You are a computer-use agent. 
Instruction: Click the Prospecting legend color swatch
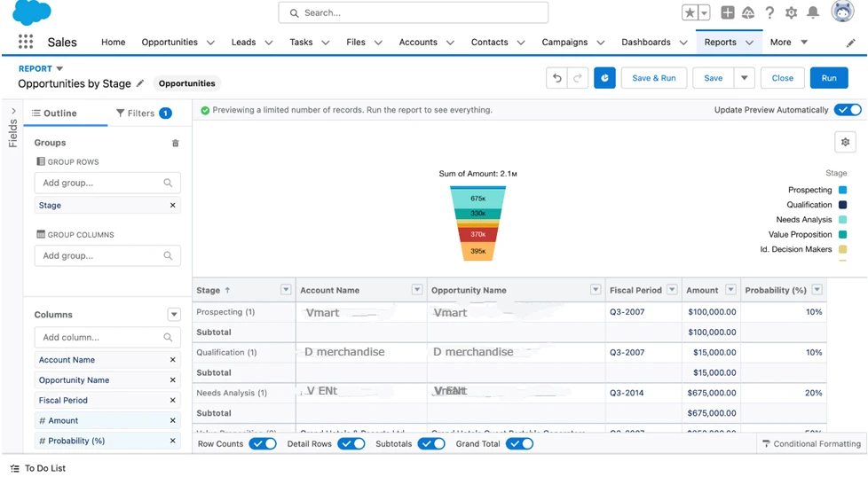(x=842, y=190)
